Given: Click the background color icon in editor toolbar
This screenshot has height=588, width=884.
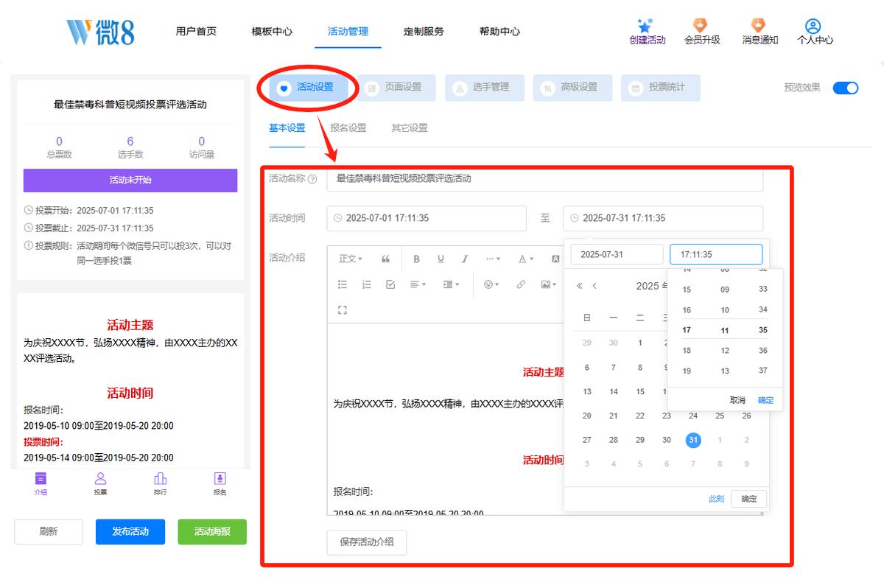Looking at the screenshot, I should pos(555,259).
